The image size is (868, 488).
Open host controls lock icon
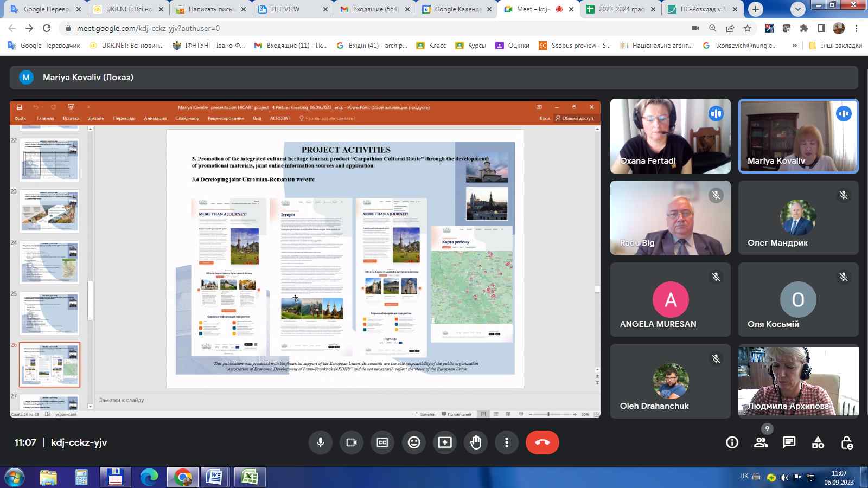(846, 442)
